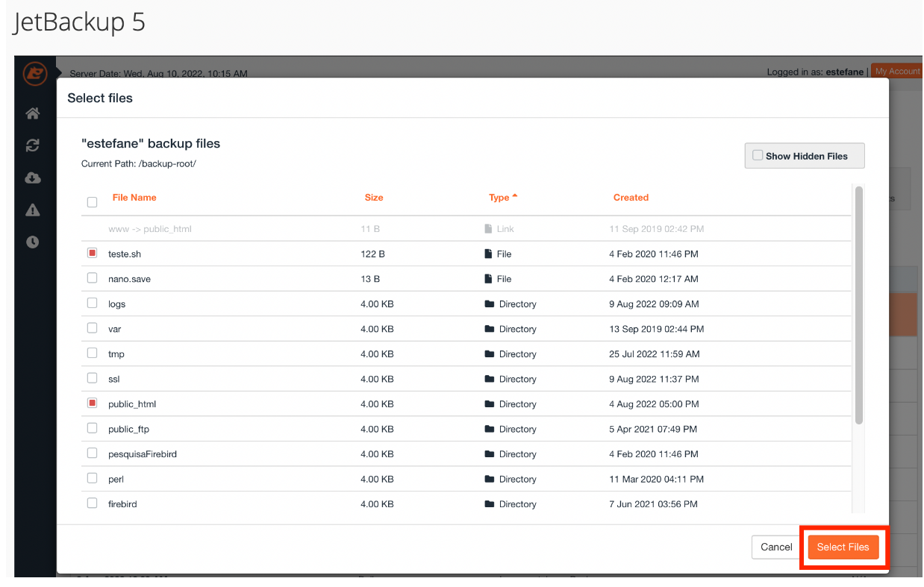Open the JetBackup logo icon
This screenshot has width=924, height=587.
tap(34, 74)
